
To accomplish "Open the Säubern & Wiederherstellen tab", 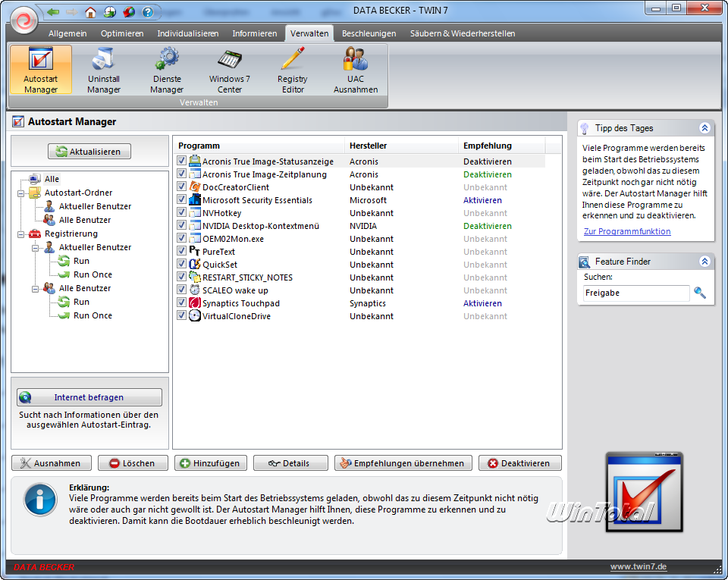I will [462, 33].
